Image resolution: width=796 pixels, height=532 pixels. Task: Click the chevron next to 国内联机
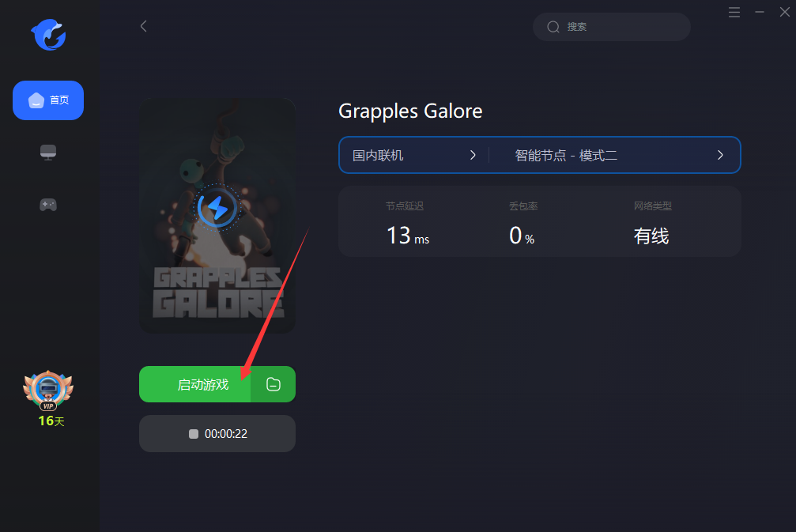473,156
